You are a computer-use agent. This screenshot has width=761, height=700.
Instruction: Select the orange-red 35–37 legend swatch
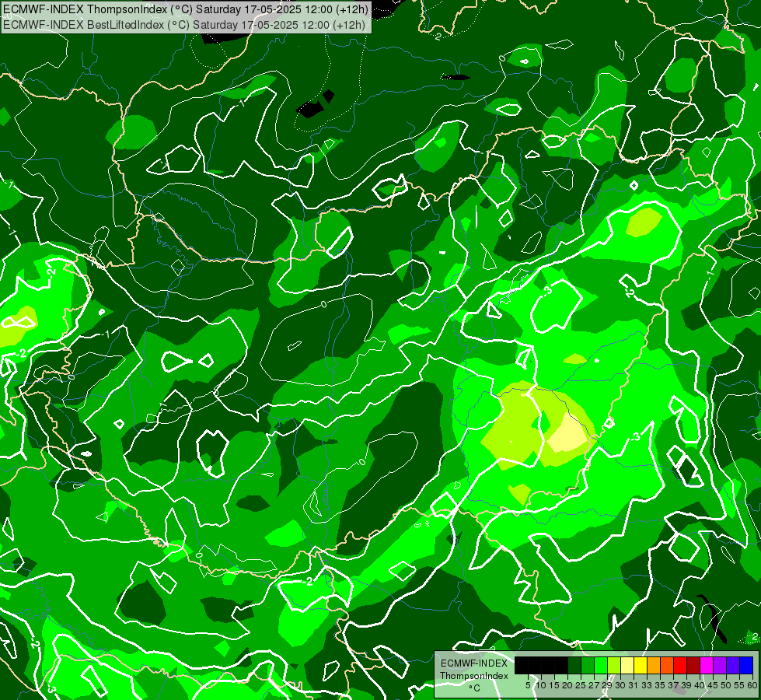667,666
